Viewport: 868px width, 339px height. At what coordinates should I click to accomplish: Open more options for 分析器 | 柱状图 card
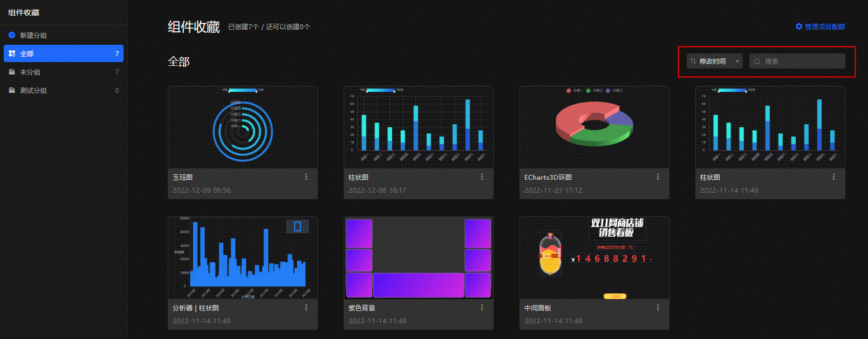[306, 308]
